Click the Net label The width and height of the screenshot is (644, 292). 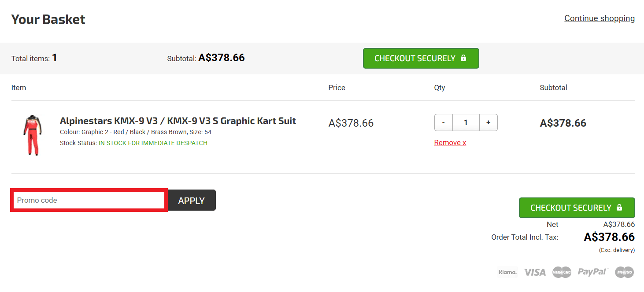click(552, 224)
